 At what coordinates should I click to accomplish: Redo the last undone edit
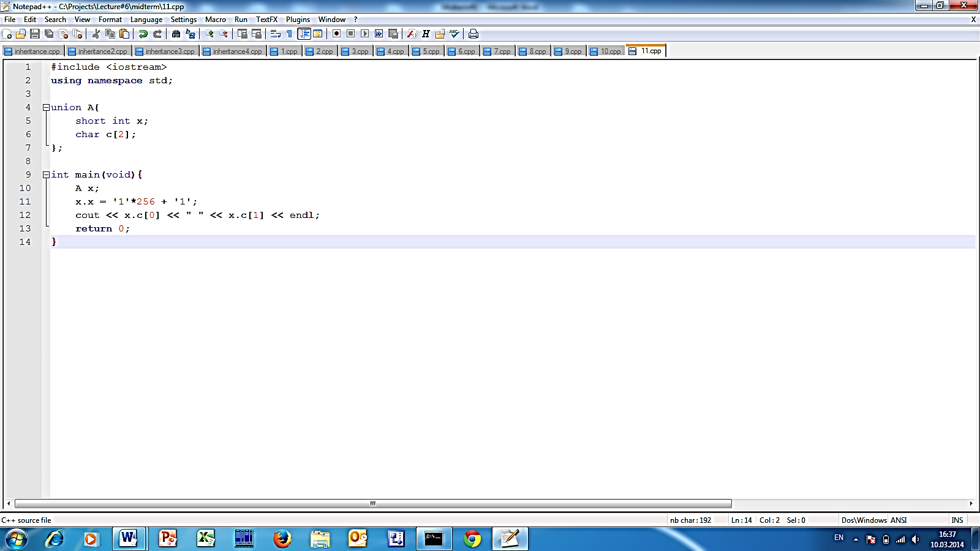coord(157,34)
